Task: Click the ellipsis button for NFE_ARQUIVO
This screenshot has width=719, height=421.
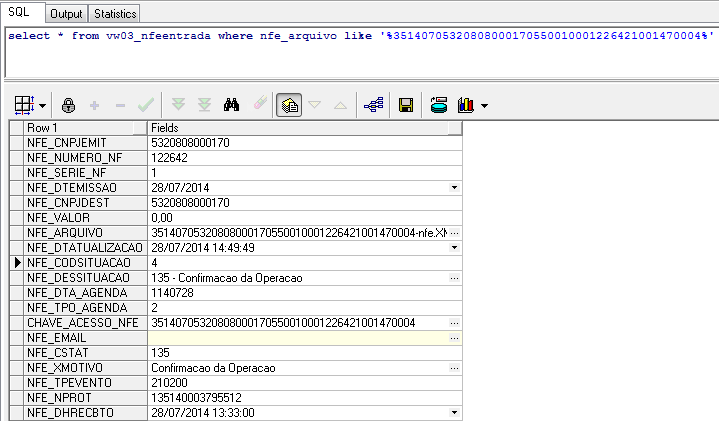Action: 454,233
